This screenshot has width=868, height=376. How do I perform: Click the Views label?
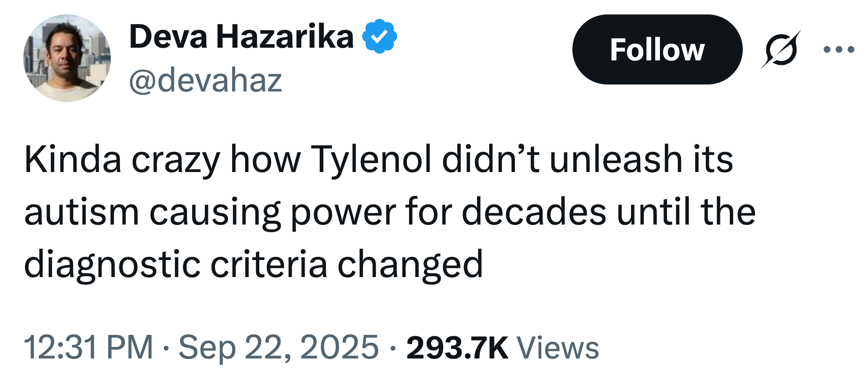point(558,348)
